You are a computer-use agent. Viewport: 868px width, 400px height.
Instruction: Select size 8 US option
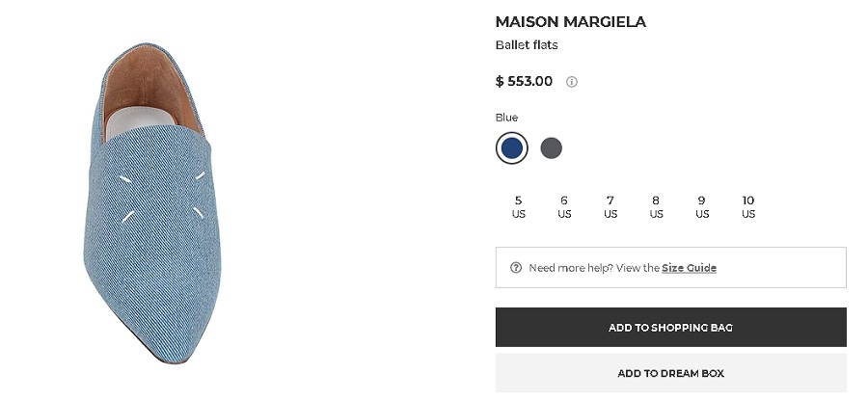click(x=656, y=207)
